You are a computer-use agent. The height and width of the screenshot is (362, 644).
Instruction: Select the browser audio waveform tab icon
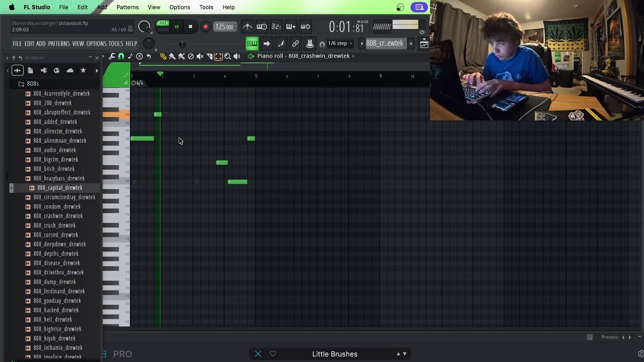pos(17,70)
